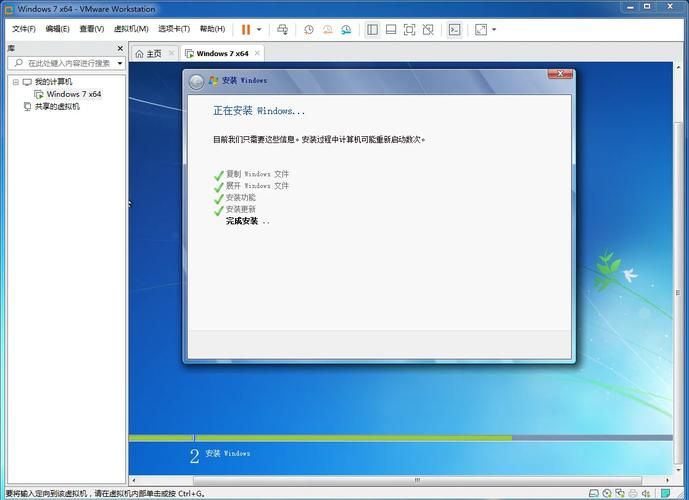
Task: Open the power options dropdown beside the pause icon
Action: [259, 29]
